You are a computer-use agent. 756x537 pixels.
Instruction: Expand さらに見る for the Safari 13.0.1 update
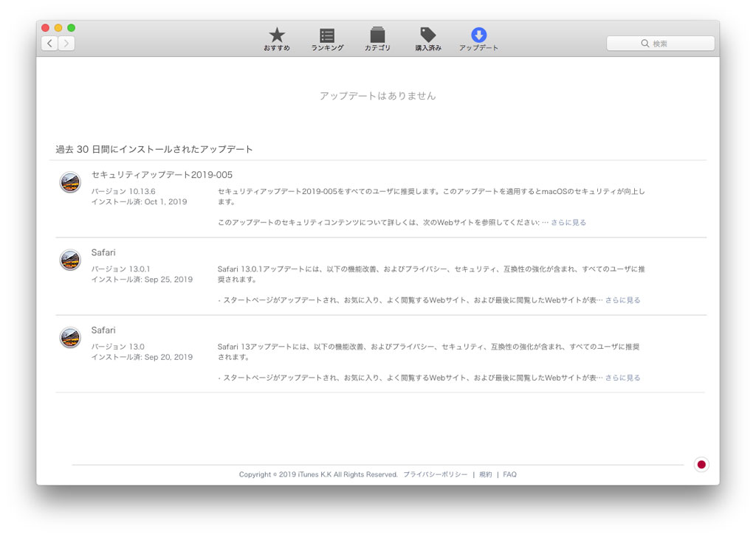click(622, 300)
